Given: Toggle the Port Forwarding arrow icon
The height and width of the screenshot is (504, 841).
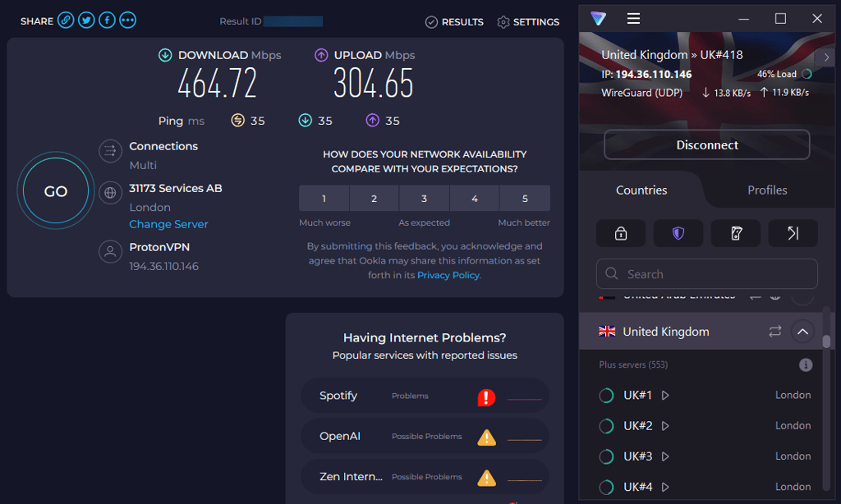Looking at the screenshot, I should (x=793, y=233).
